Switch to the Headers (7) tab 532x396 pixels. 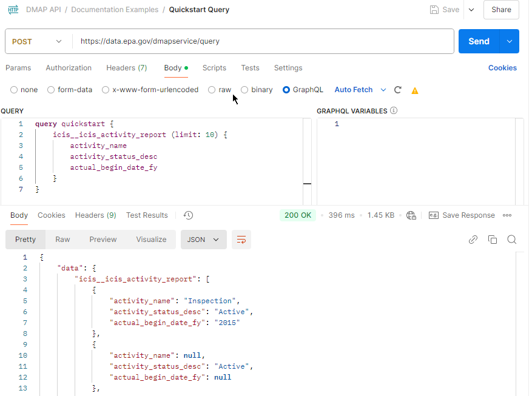(126, 68)
